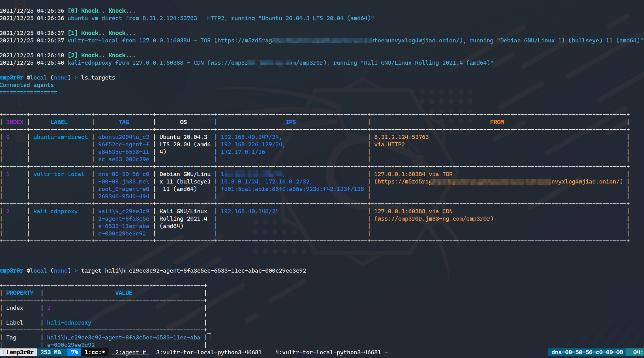The height and width of the screenshot is (358, 644).
Task: Click the terminal cursor block after Tag value
Action: click(x=209, y=337)
